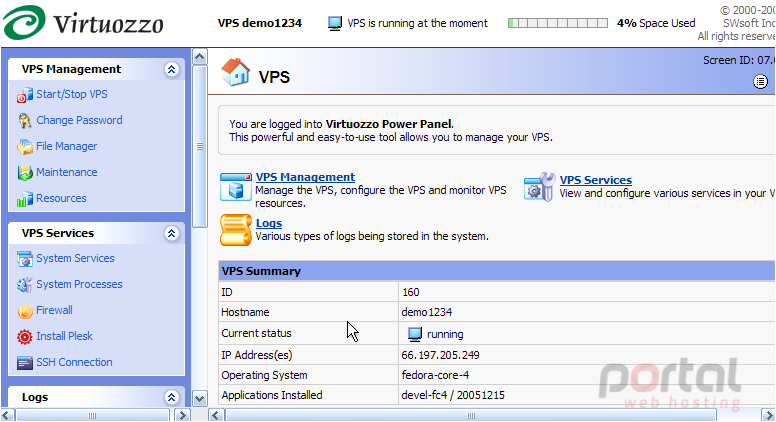Screen dimensions: 776x422
Task: Click the main panel horizontal scrollbar thumb
Action: (471, 415)
